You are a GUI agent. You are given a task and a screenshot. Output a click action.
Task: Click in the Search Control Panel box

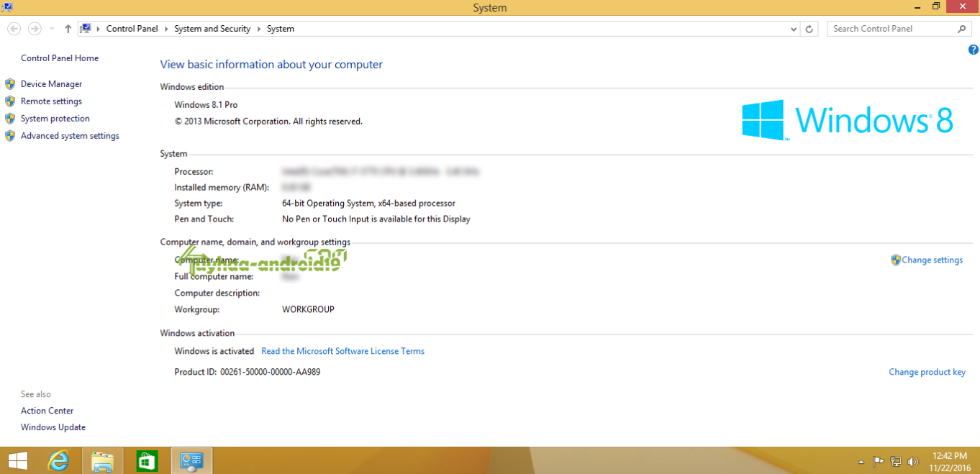click(891, 29)
